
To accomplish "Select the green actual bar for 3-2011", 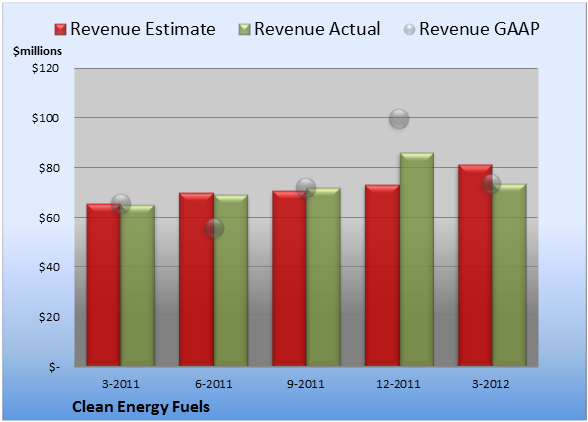I will [x=138, y=285].
